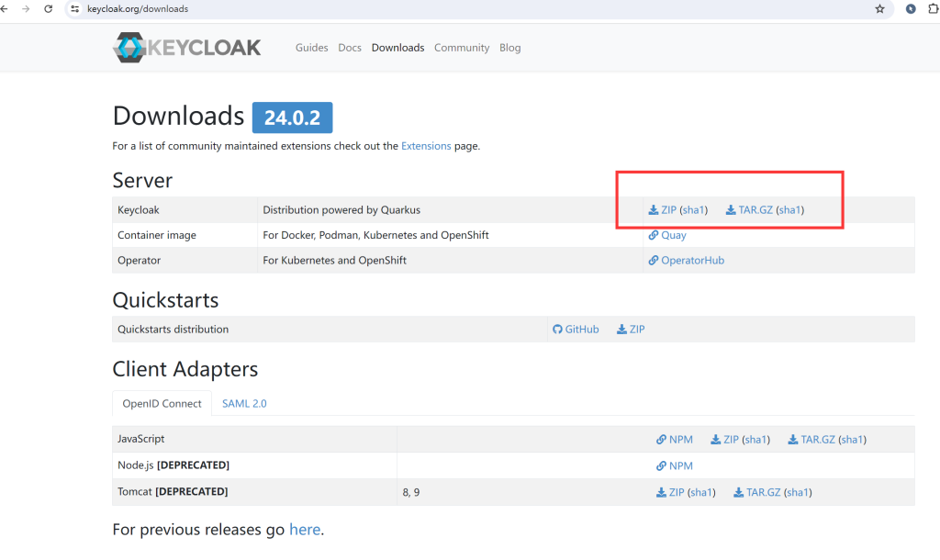Open the JavaScript adapter NPM link

pos(675,440)
